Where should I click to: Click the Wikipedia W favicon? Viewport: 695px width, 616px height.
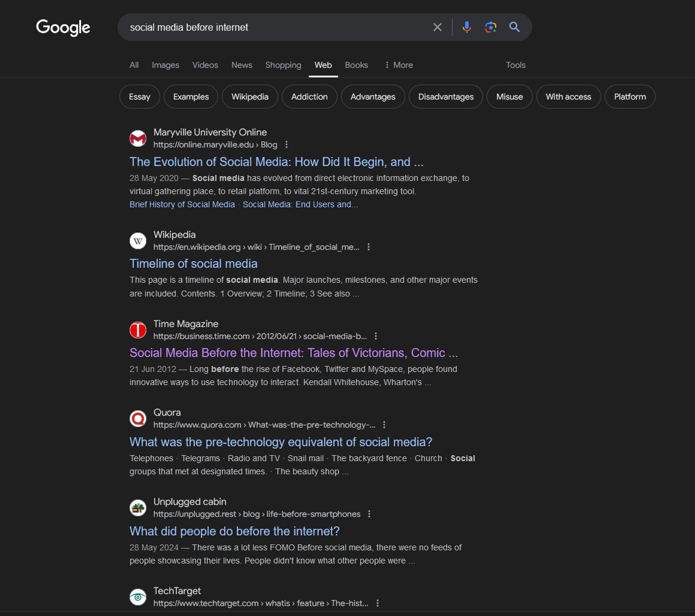pyautogui.click(x=138, y=241)
